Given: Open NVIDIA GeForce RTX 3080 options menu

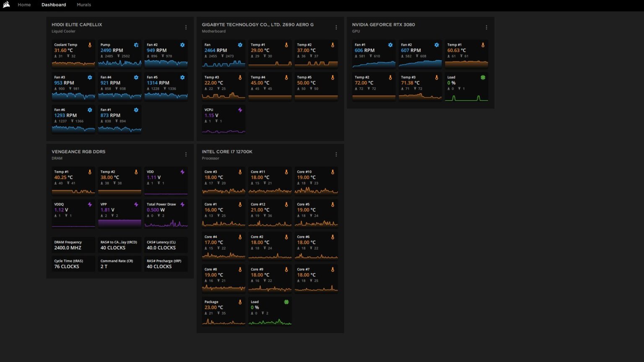Looking at the screenshot, I should [x=486, y=28].
